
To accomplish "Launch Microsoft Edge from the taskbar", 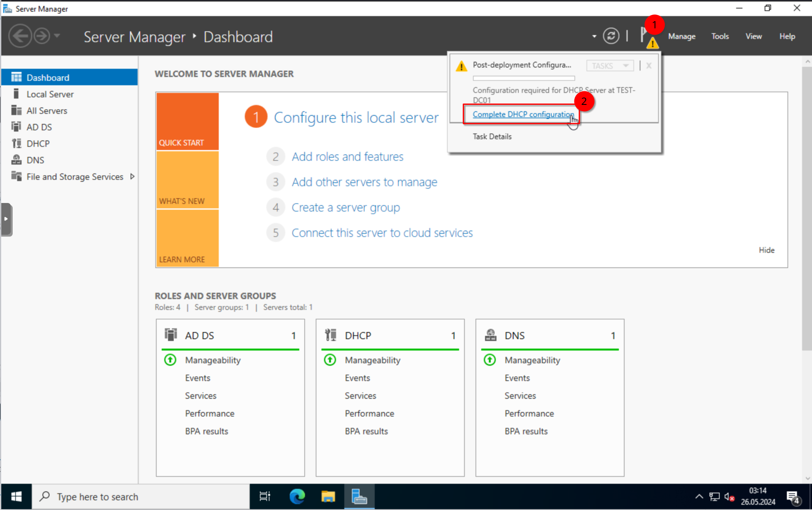I will coord(297,496).
